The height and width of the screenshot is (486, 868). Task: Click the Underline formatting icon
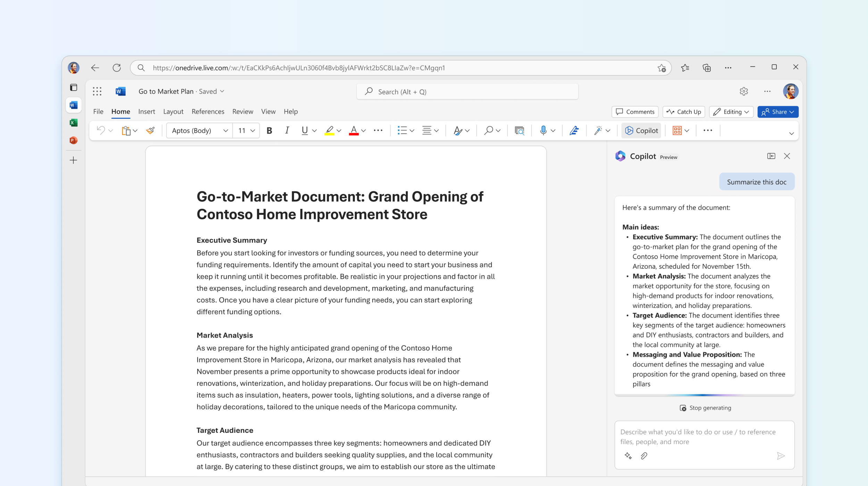[304, 131]
